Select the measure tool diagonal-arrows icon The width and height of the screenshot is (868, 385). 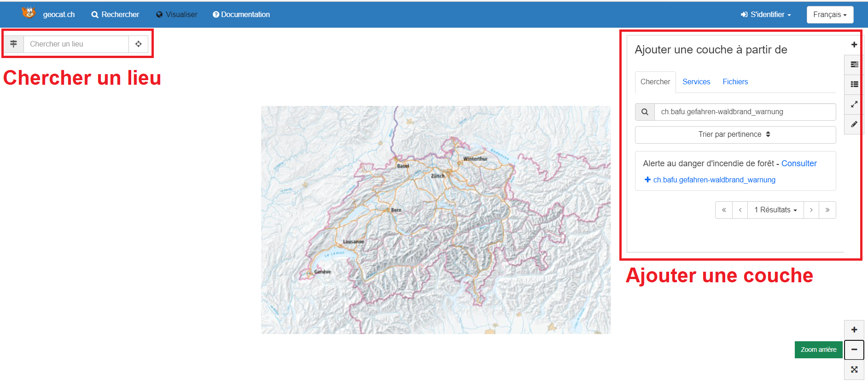click(x=854, y=105)
